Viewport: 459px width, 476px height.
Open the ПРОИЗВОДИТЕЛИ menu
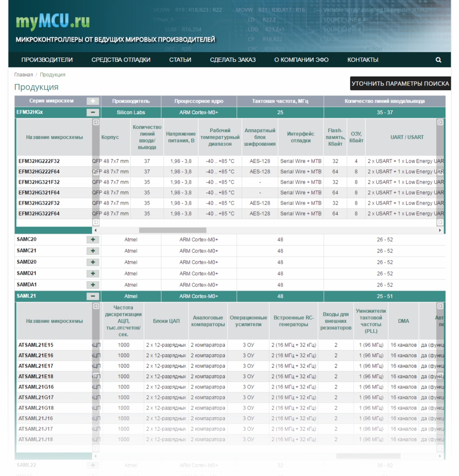pyautogui.click(x=47, y=60)
